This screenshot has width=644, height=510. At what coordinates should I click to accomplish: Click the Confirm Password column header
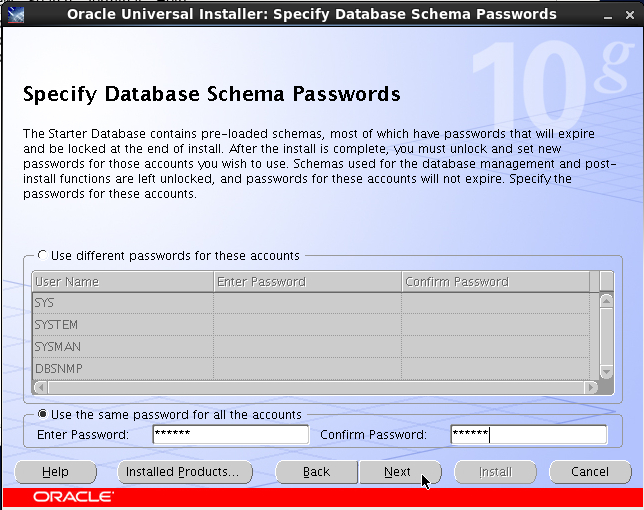[x=496, y=282]
